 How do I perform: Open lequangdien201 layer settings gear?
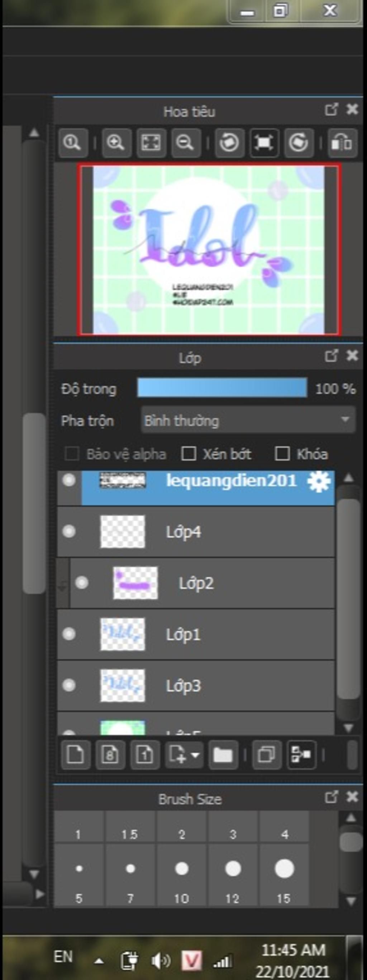(x=319, y=482)
